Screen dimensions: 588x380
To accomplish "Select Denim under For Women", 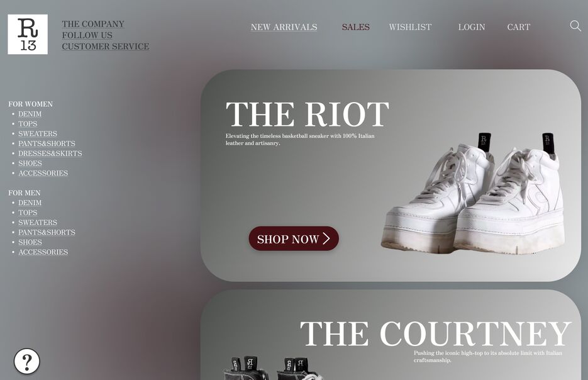I will coord(30,114).
